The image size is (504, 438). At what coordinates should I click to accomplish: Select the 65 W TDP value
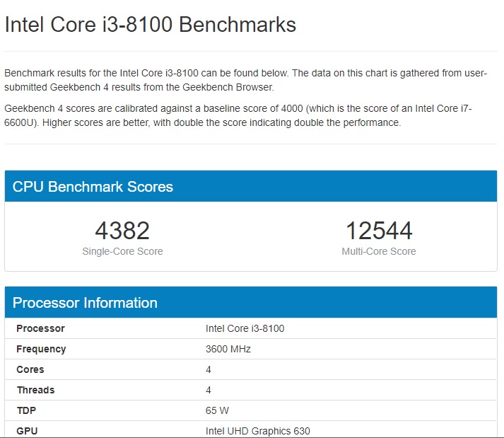(x=217, y=410)
